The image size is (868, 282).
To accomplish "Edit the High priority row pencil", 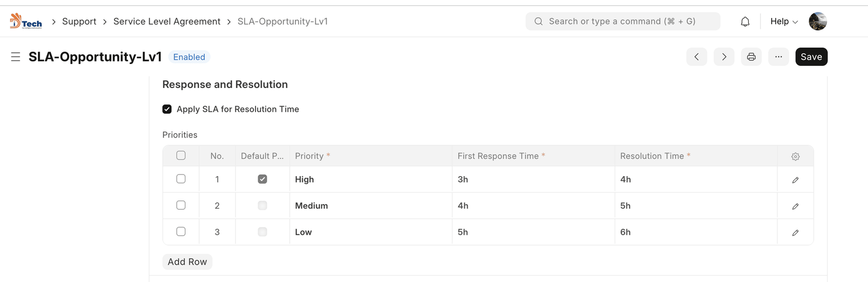I will tap(795, 180).
